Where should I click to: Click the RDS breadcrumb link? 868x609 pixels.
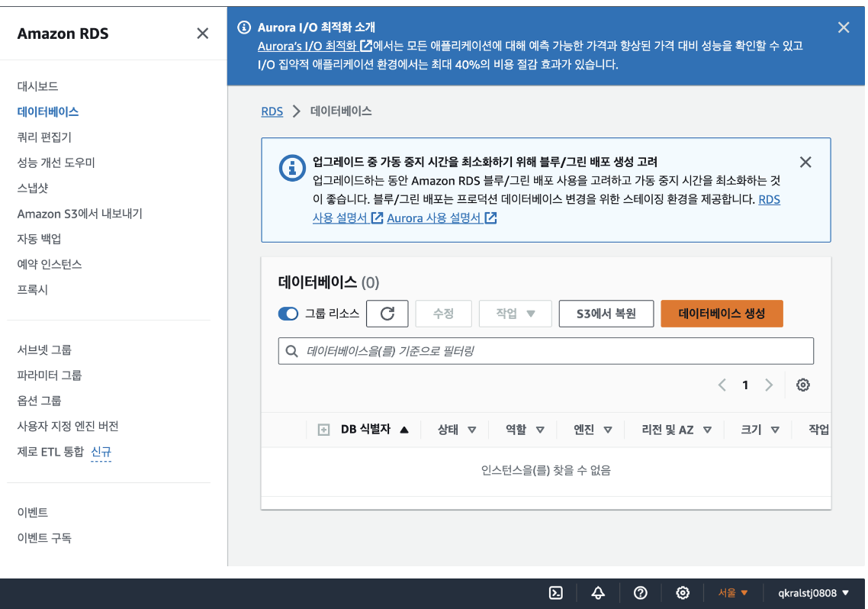point(272,111)
